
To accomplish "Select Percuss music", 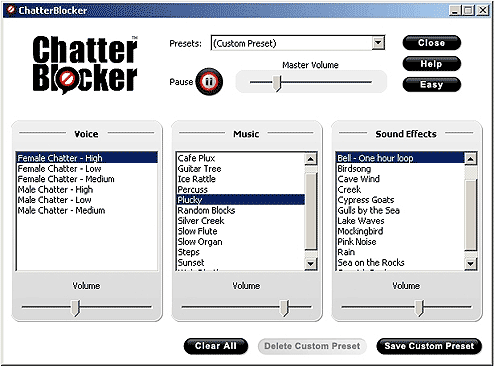I will click(x=240, y=189).
